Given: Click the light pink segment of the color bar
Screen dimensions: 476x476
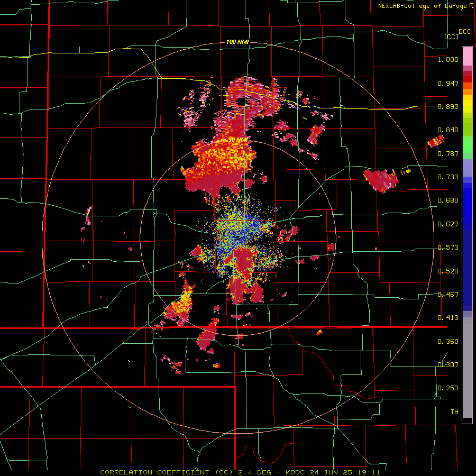Looking at the screenshot, I should pos(467,56).
